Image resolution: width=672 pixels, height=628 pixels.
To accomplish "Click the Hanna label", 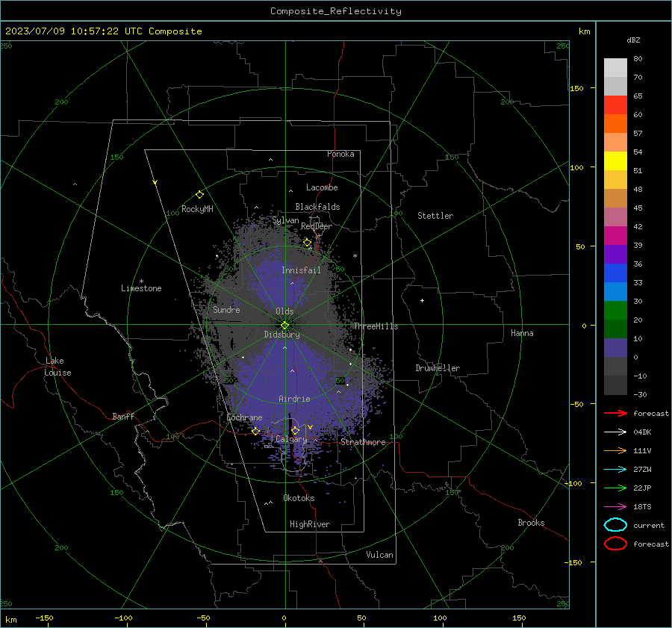I will pos(522,333).
